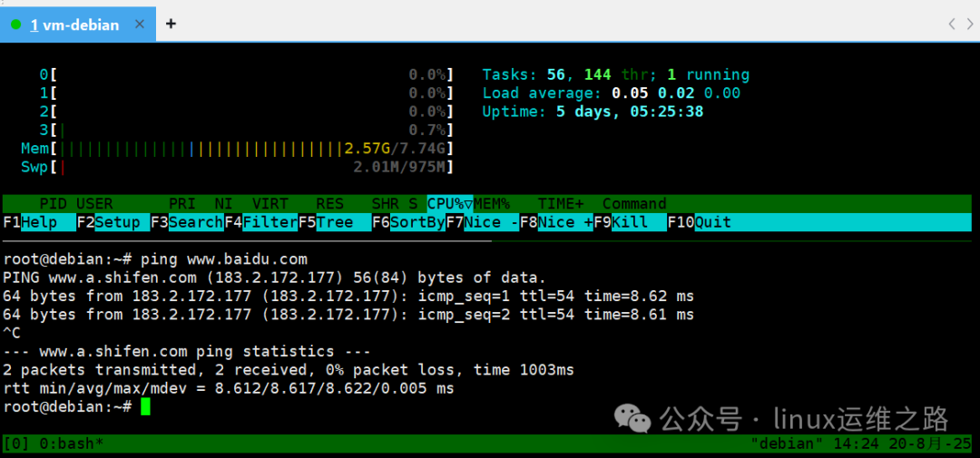This screenshot has height=458, width=980.
Task: Select tmux window 0:bash*
Action: coord(72,443)
